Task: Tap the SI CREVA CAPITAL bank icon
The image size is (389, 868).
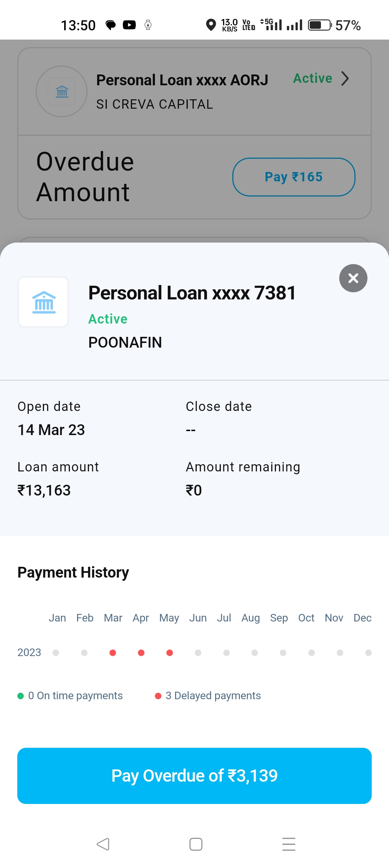Action: pyautogui.click(x=62, y=91)
